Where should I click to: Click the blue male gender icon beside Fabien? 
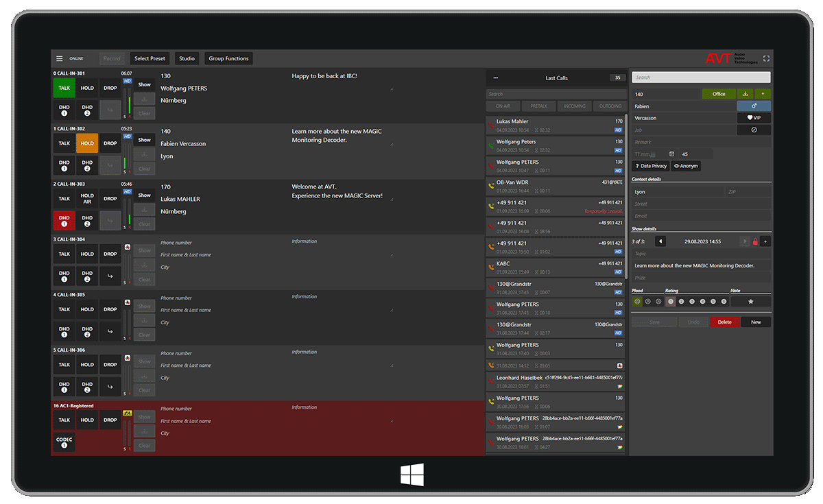click(754, 106)
